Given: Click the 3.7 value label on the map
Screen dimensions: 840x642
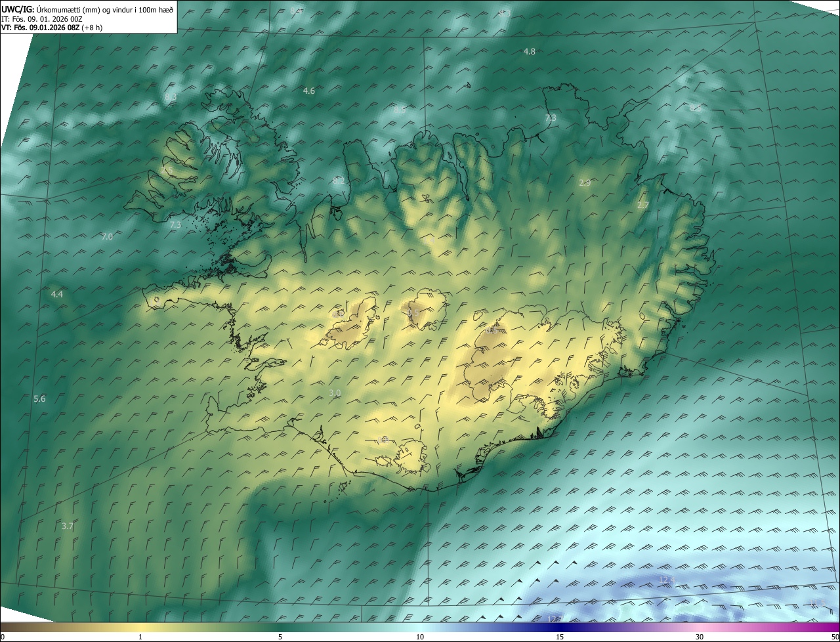Looking at the screenshot, I should point(68,526).
